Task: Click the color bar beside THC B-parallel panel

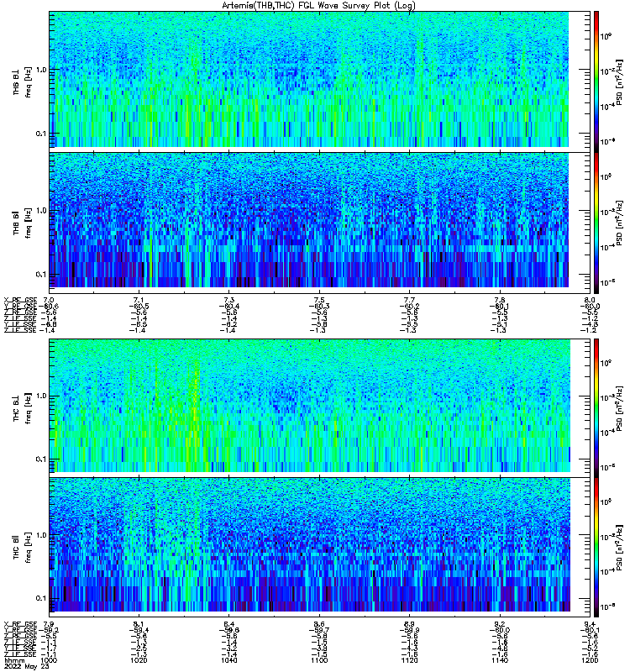Action: 596,548
